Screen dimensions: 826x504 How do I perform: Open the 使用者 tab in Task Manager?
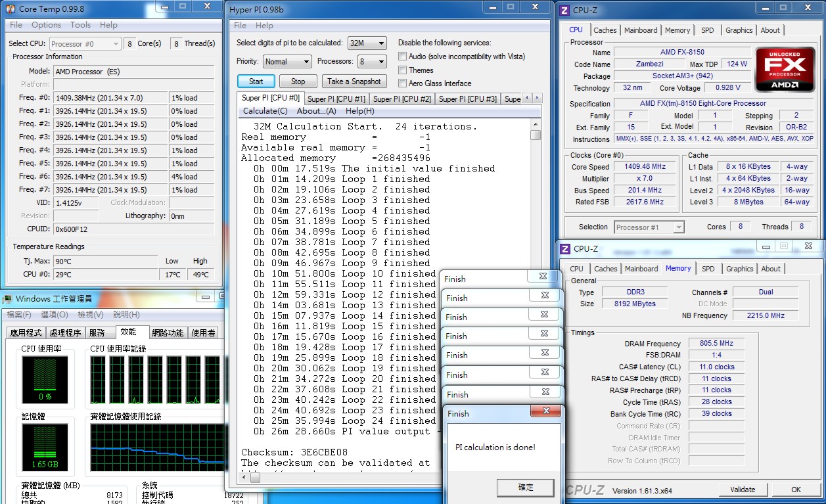click(x=204, y=333)
